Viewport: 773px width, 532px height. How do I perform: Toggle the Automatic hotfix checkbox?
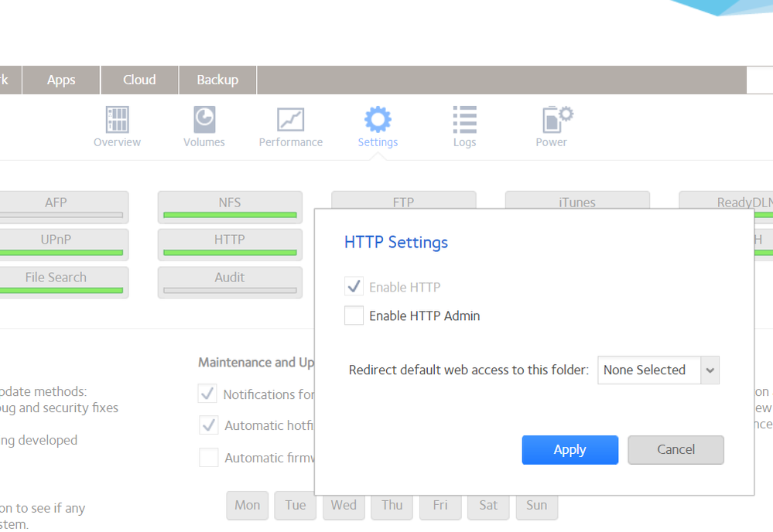[x=209, y=425]
